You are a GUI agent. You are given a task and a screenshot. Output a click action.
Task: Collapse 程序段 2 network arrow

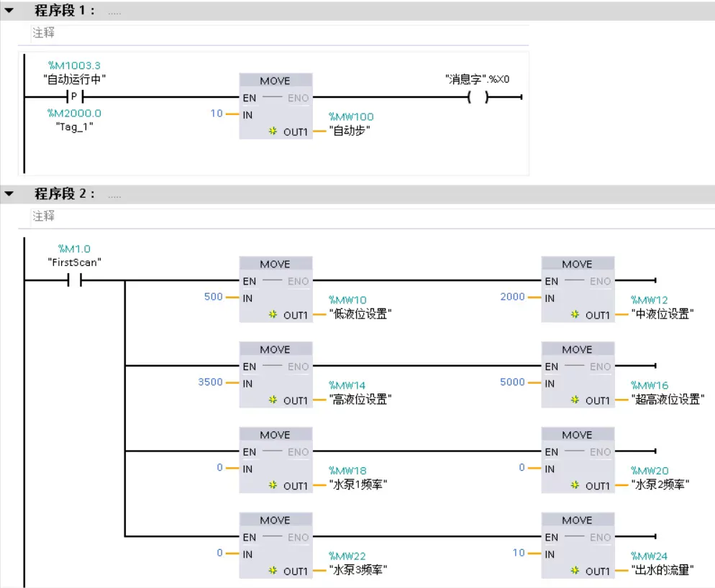(9, 194)
